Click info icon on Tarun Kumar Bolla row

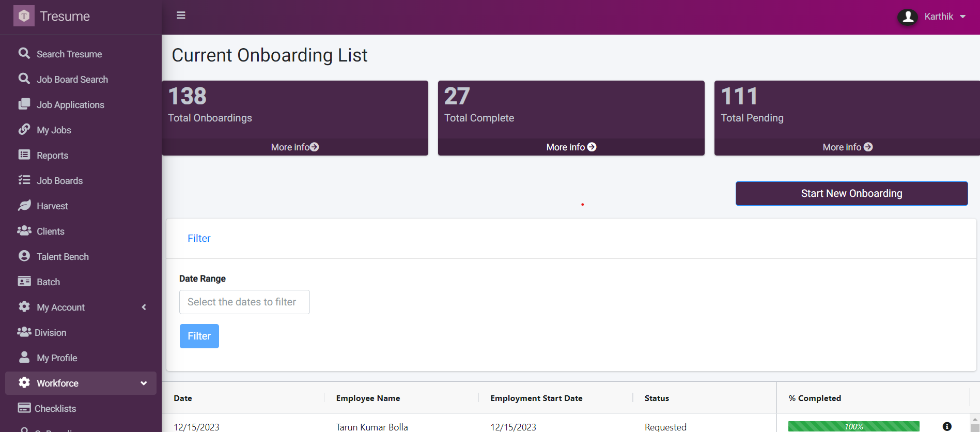(x=947, y=426)
